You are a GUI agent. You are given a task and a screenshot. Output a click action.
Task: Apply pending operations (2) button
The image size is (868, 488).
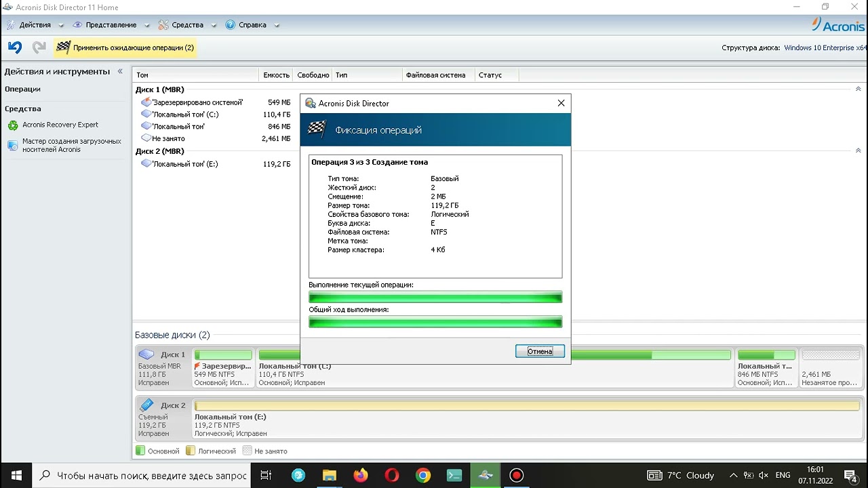125,47
